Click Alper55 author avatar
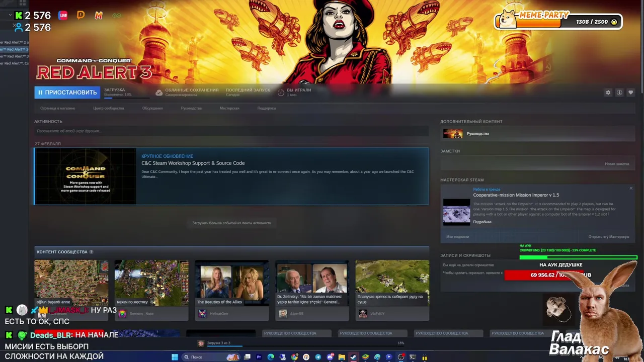The height and width of the screenshot is (362, 644). pos(283,314)
